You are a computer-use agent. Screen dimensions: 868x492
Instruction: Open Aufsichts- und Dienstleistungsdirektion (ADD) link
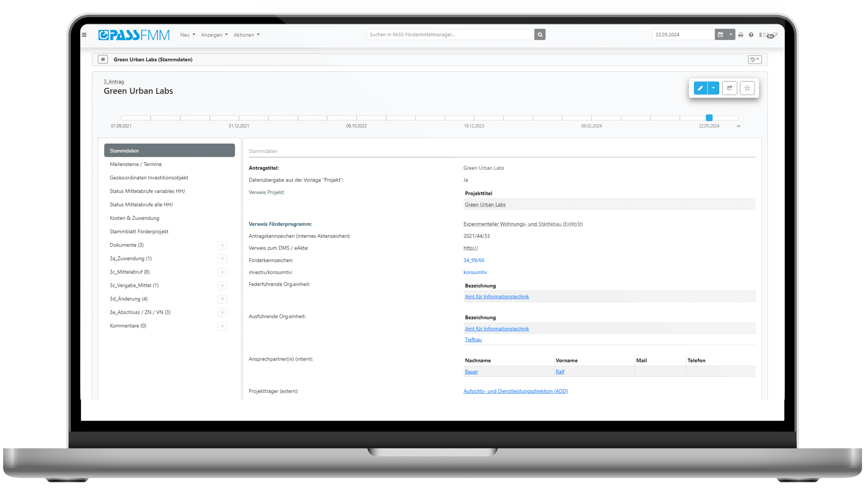(515, 392)
